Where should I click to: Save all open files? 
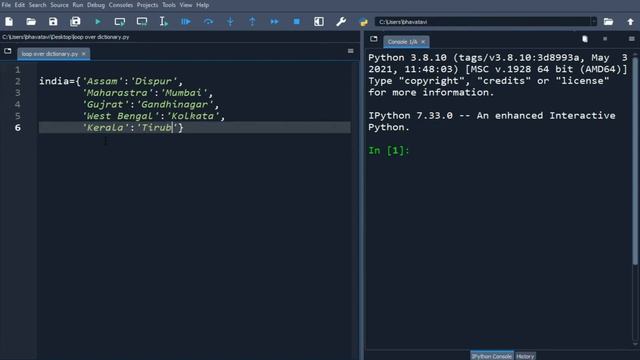(x=75, y=22)
